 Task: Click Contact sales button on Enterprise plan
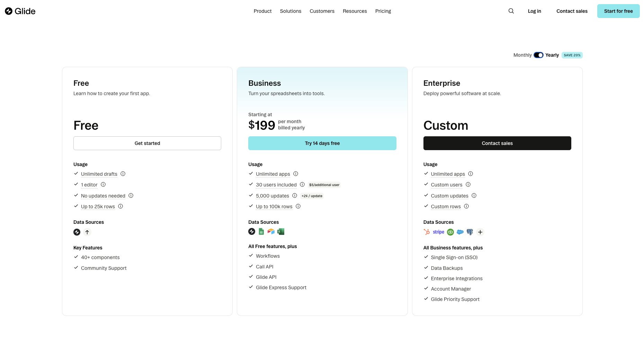497,143
